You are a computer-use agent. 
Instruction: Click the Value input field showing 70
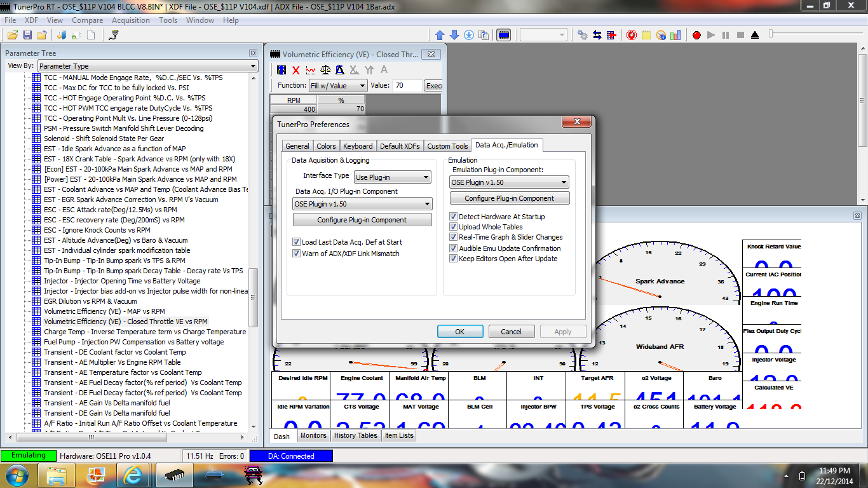pos(407,86)
